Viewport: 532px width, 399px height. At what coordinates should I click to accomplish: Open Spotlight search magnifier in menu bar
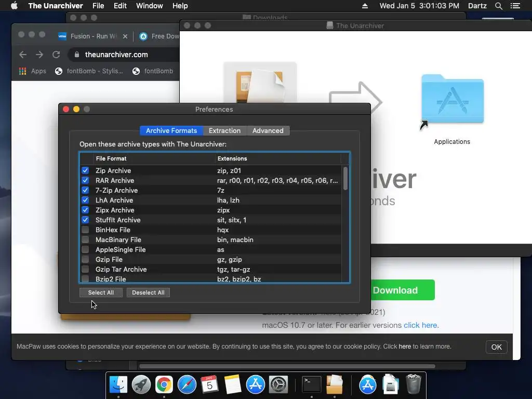click(x=498, y=6)
